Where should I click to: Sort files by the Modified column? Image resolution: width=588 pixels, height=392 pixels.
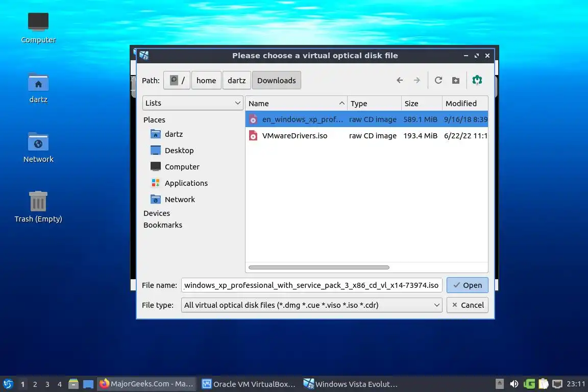[465, 103]
